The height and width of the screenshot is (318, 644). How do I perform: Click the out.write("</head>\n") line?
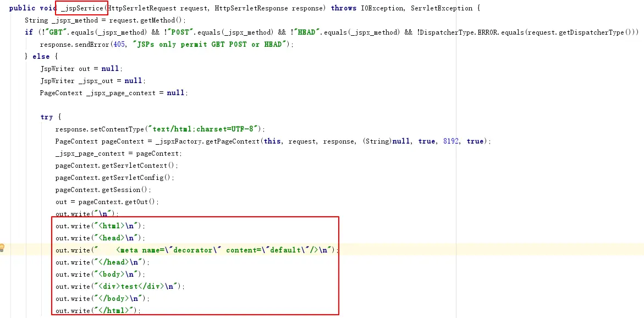click(103, 262)
